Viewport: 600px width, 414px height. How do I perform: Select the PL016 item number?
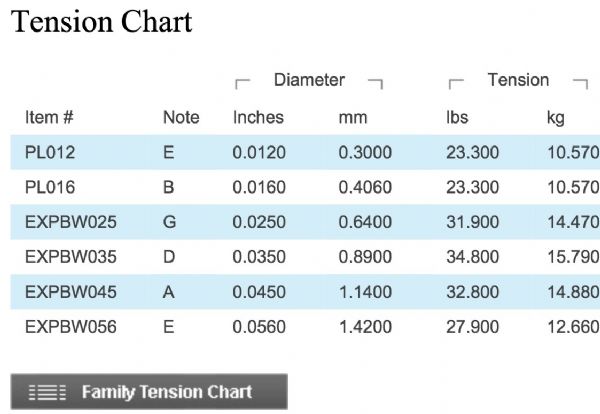point(50,187)
